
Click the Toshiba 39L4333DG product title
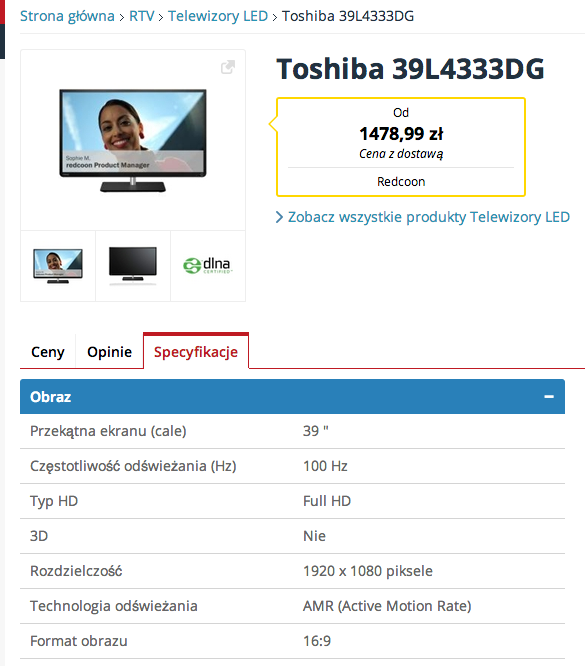click(x=410, y=69)
